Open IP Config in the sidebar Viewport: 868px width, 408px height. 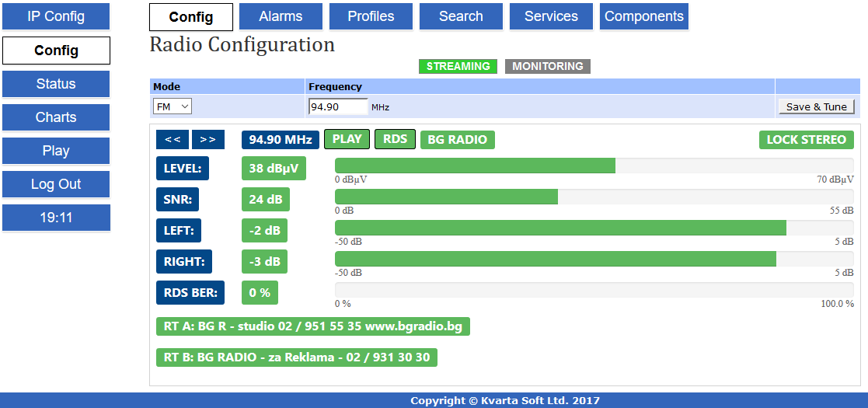pos(56,16)
